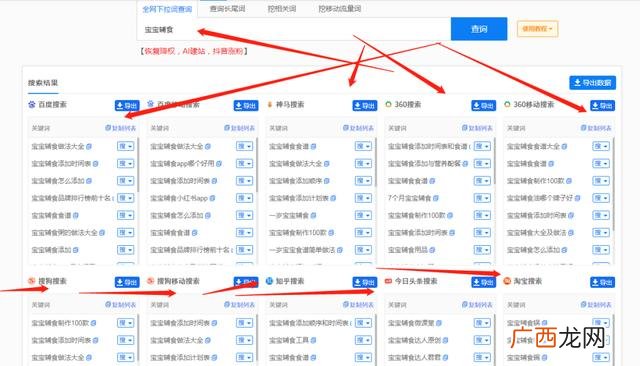Click the blue 查询 button
This screenshot has height=366, width=640.
pyautogui.click(x=479, y=29)
